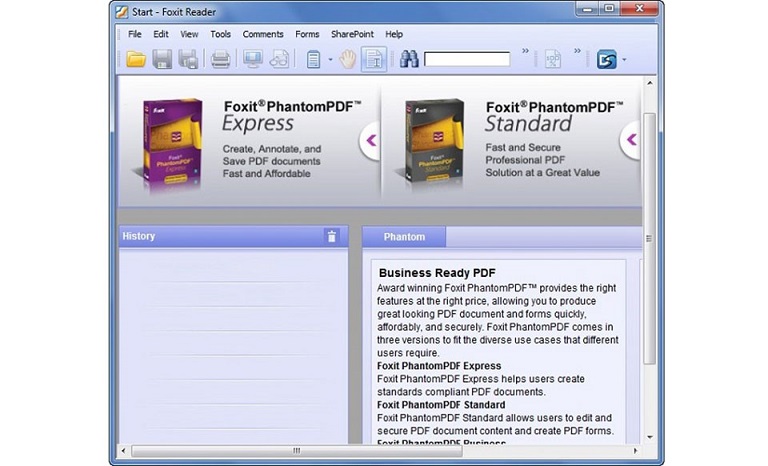Click 'Create, Annotate, and' banner text
The image size is (768, 466).
(x=272, y=149)
